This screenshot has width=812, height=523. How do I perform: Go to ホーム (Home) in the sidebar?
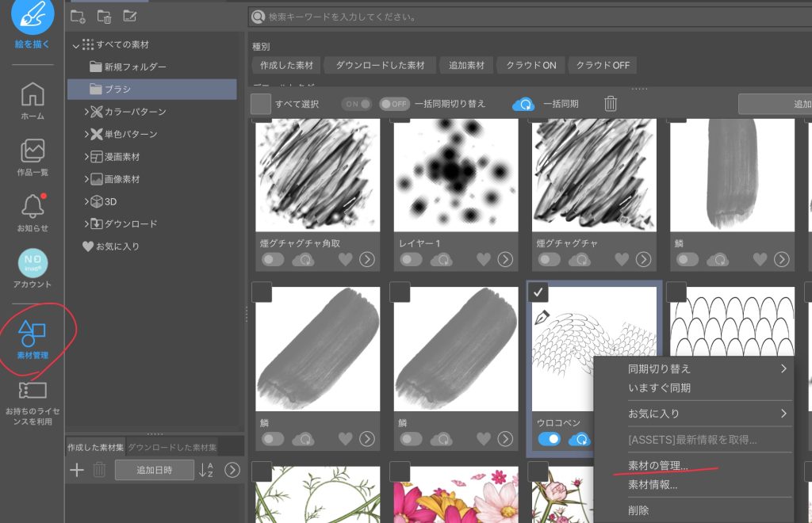[33, 94]
